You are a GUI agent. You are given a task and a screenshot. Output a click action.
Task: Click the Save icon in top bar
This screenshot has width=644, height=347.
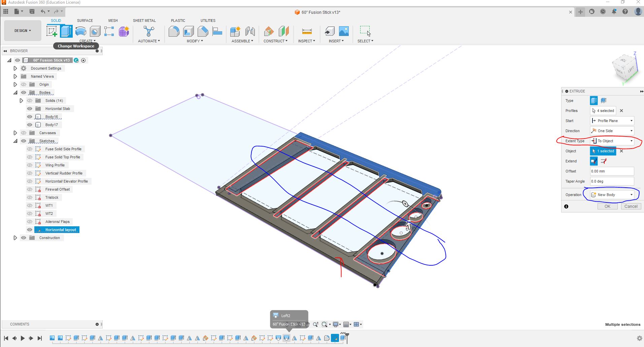32,11
